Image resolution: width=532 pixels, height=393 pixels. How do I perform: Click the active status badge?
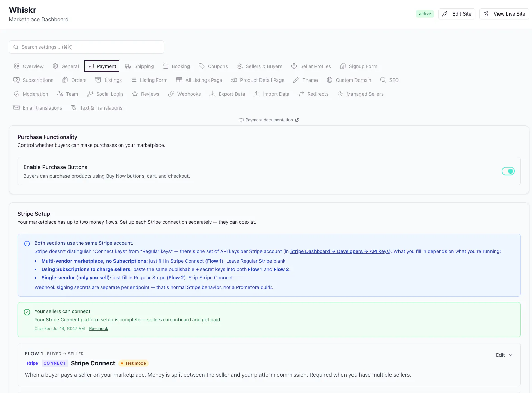click(425, 14)
